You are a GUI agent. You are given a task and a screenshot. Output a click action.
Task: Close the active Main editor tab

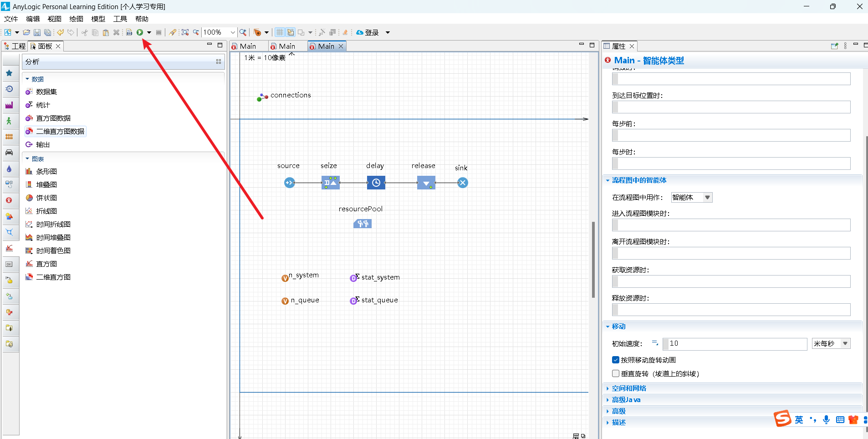click(341, 46)
